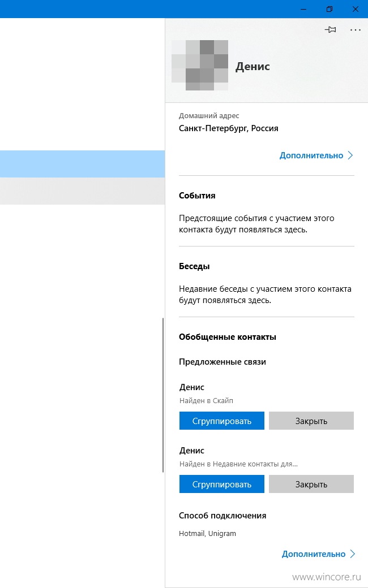Image resolution: width=368 pixels, height=588 pixels.
Task: Close the app window
Action: pos(355,9)
